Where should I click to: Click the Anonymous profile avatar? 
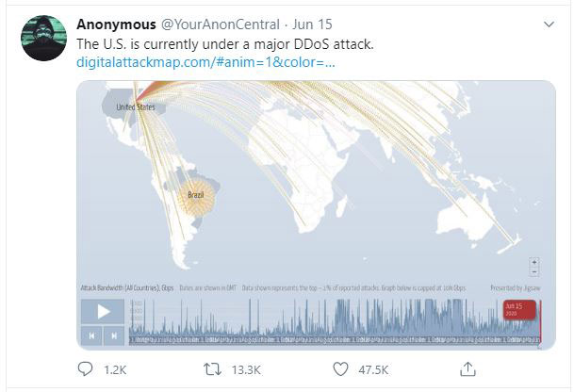pyautogui.click(x=43, y=39)
